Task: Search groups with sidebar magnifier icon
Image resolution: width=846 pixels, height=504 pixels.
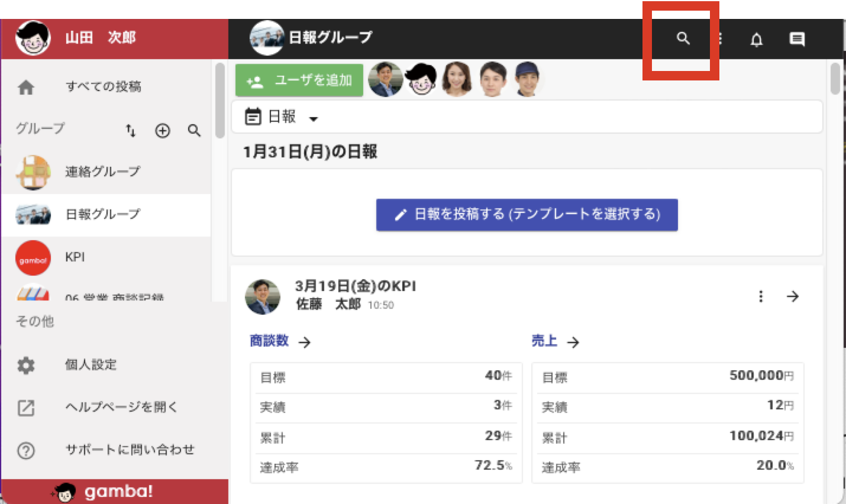Action: click(194, 130)
